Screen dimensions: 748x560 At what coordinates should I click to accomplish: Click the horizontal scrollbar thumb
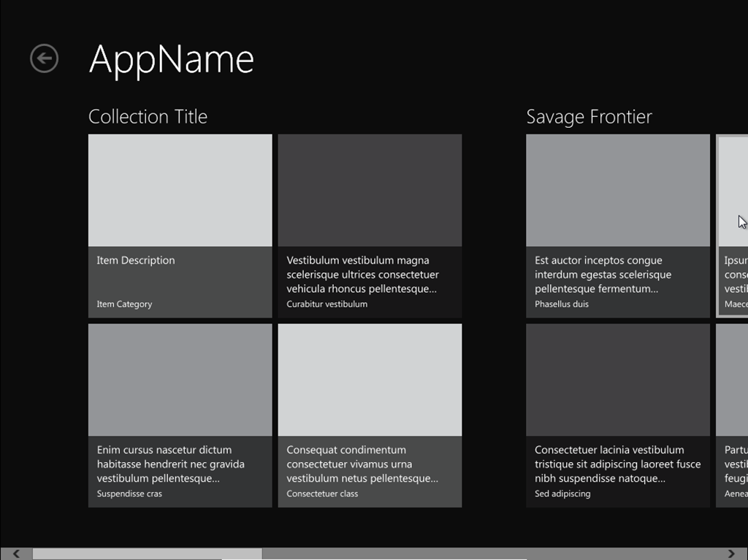(148, 554)
